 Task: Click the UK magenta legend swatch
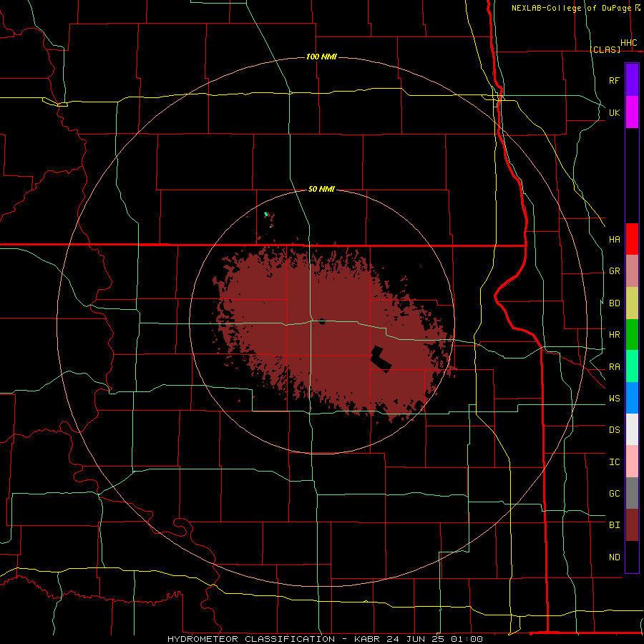pos(632,112)
